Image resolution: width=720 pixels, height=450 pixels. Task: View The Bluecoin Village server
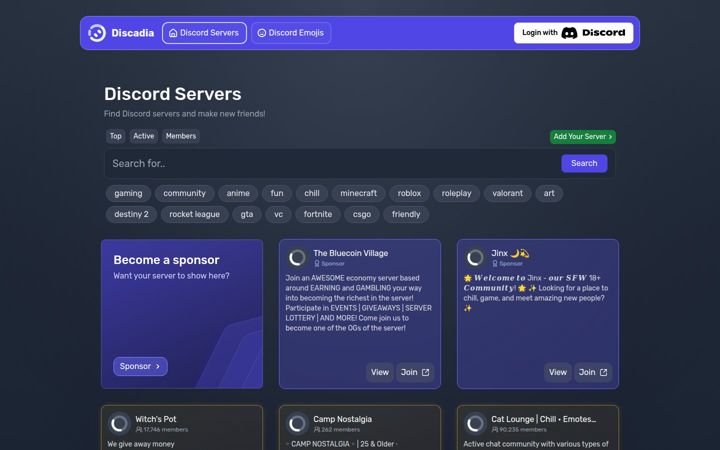click(380, 372)
